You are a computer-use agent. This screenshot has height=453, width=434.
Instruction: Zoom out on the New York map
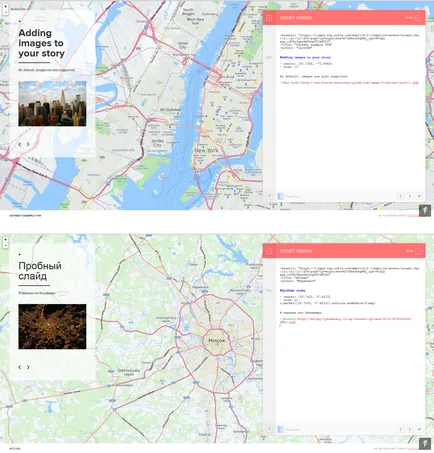tap(5, 12)
